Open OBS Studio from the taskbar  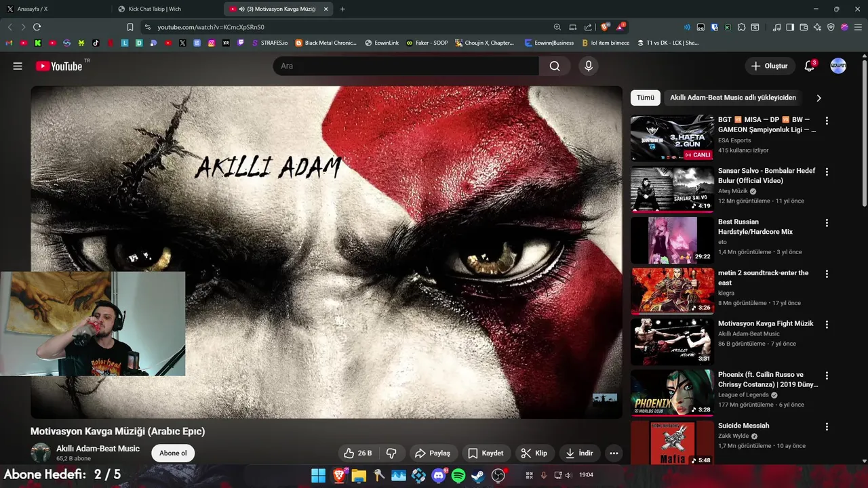tap(498, 475)
